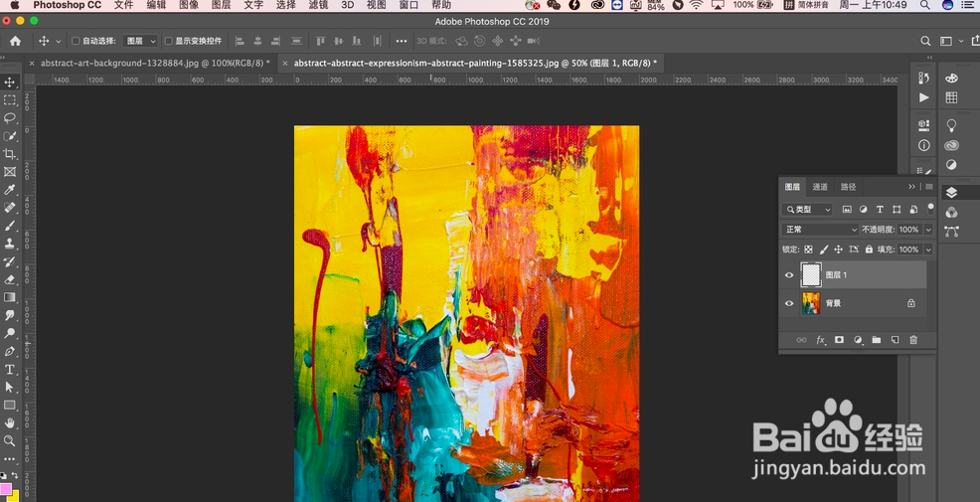Select the Spot Healing Brush tool
This screenshot has width=980, height=502.
pyautogui.click(x=9, y=208)
